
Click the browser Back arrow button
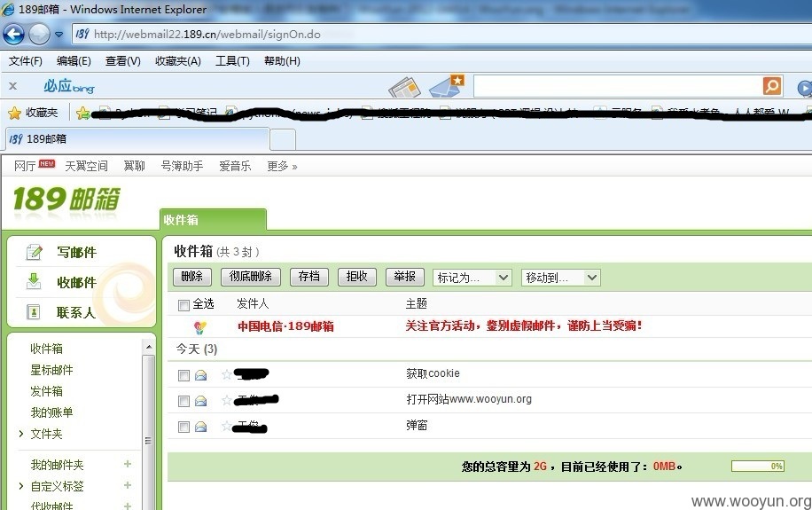(x=14, y=35)
